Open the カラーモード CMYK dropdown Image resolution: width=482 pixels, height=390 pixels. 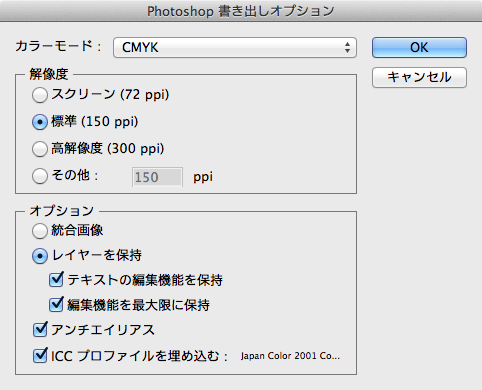coord(235,48)
